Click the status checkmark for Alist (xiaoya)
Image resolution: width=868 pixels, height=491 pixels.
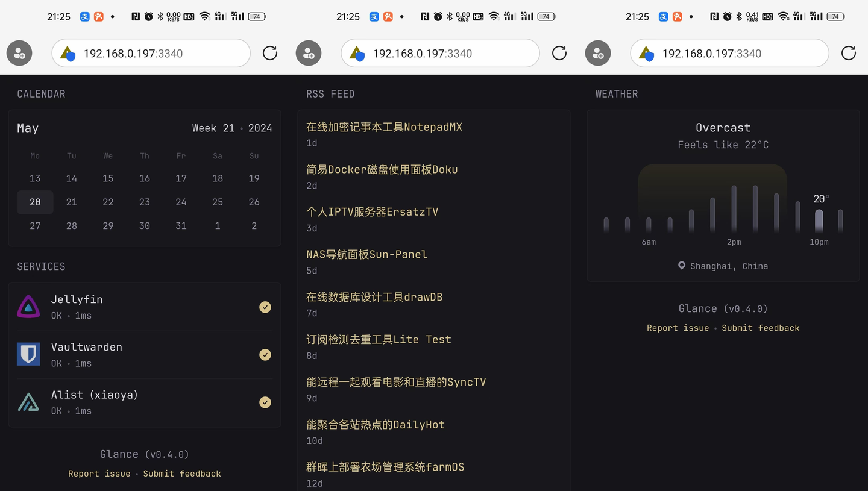(x=265, y=402)
